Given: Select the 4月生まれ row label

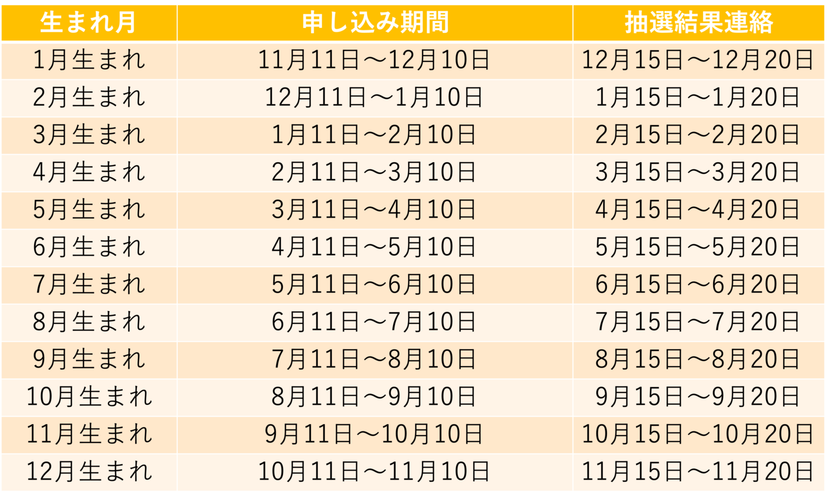Looking at the screenshot, I should [89, 172].
